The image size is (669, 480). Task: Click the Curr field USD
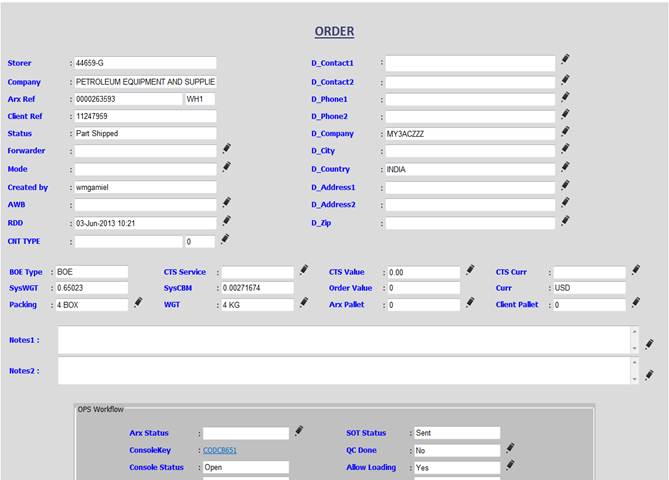click(589, 288)
